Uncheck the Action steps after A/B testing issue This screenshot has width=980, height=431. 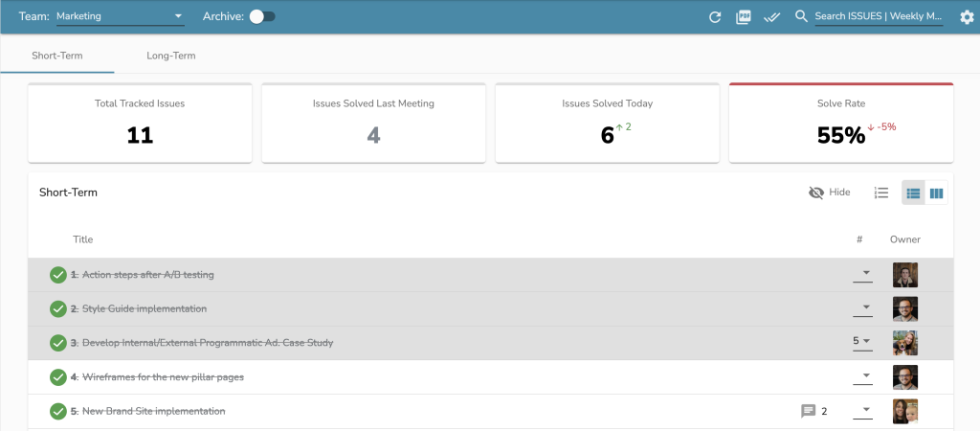point(58,275)
